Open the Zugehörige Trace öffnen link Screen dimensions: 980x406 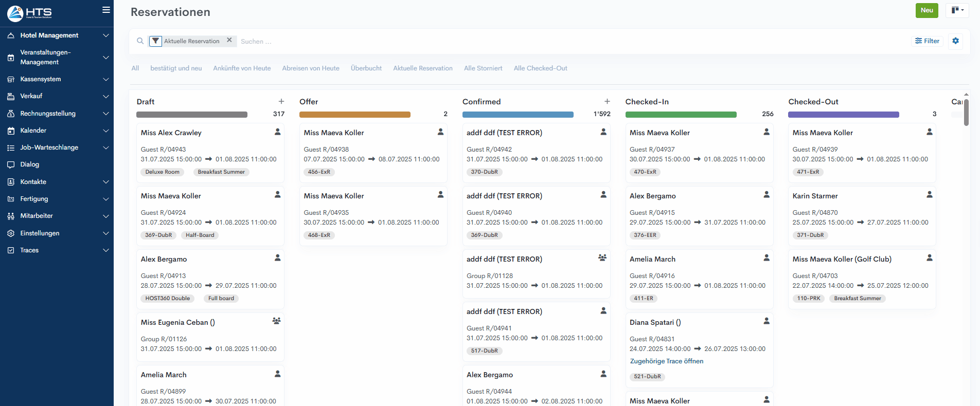666,361
